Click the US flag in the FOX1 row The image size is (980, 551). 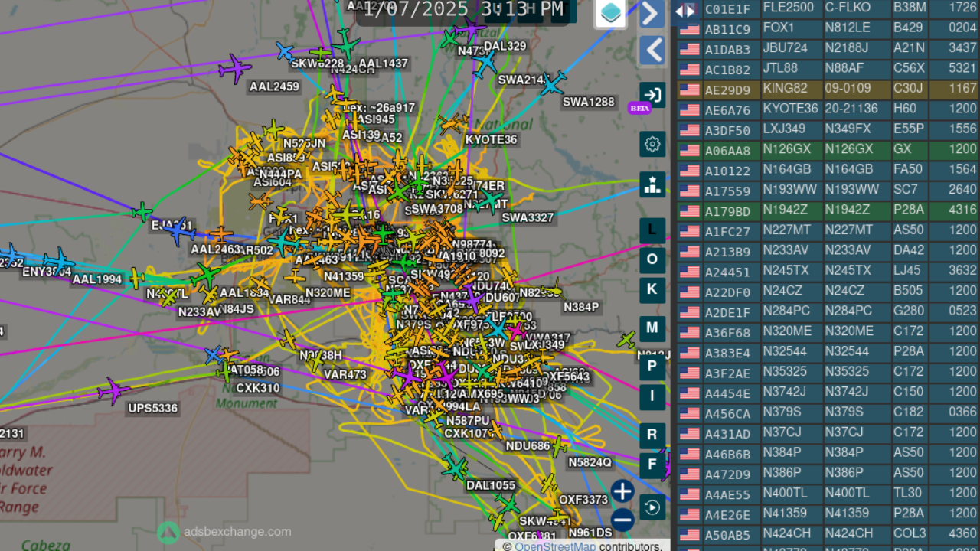click(689, 29)
